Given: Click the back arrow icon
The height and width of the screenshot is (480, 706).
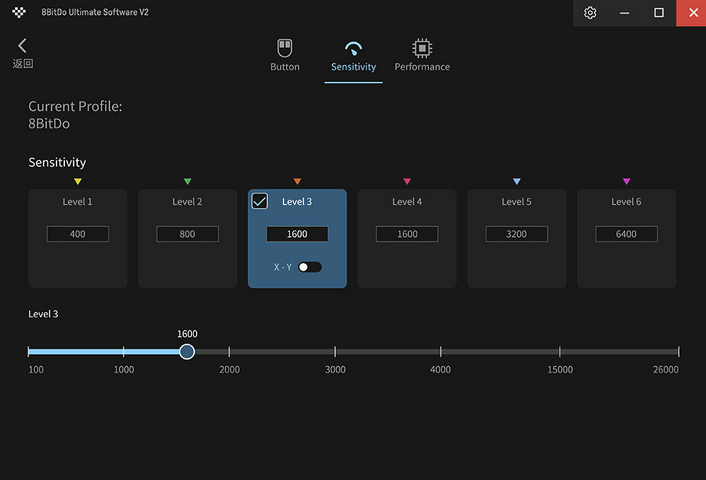Looking at the screenshot, I should click(22, 46).
